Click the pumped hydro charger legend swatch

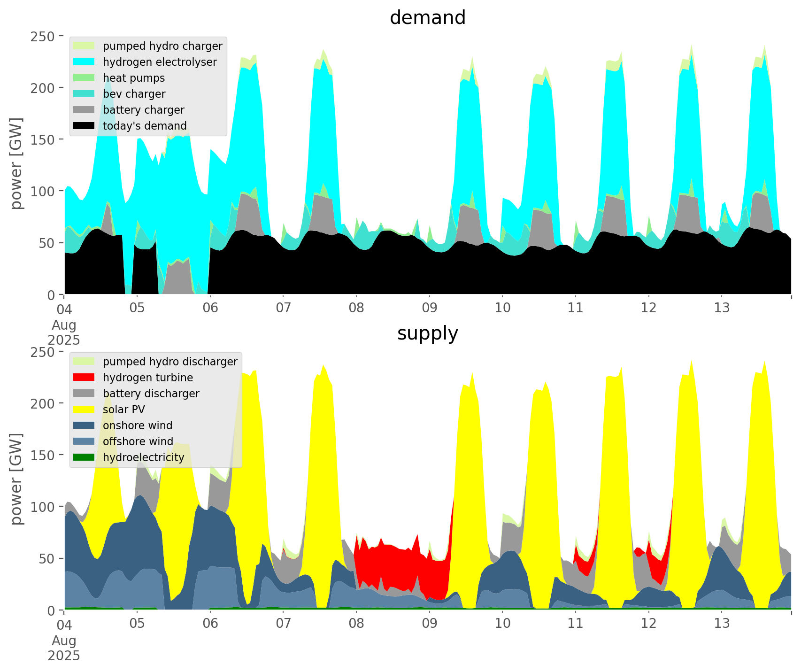pos(84,46)
